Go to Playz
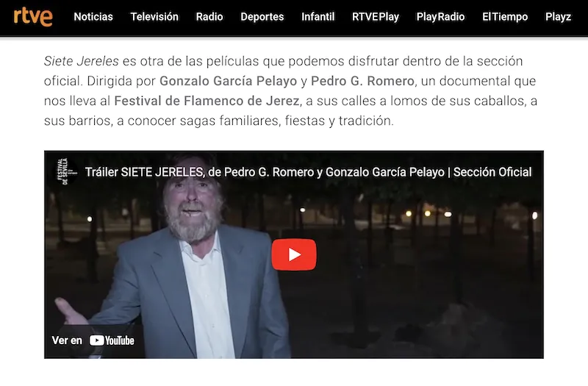This screenshot has height=386, width=588. (558, 17)
